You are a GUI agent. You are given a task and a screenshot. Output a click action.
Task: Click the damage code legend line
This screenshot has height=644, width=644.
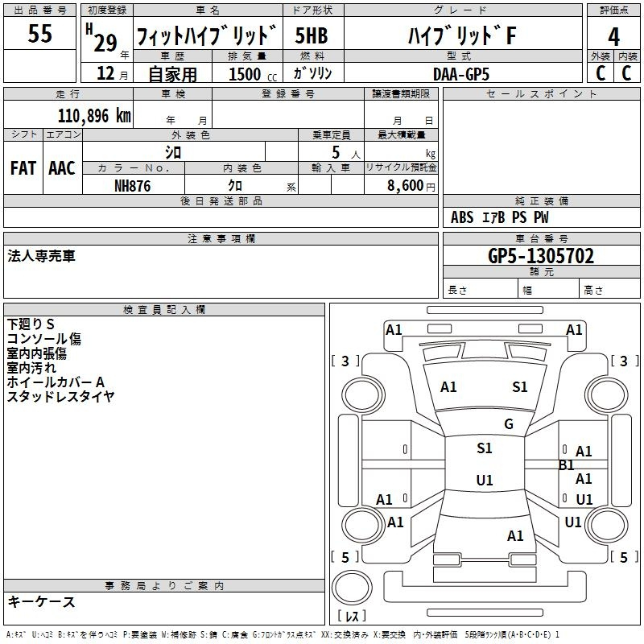click(x=283, y=634)
